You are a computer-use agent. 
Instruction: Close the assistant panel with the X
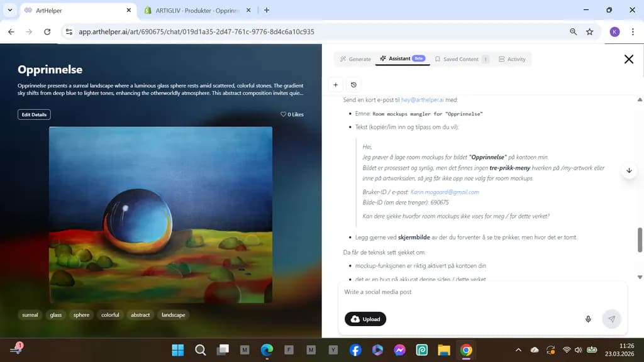pyautogui.click(x=629, y=59)
